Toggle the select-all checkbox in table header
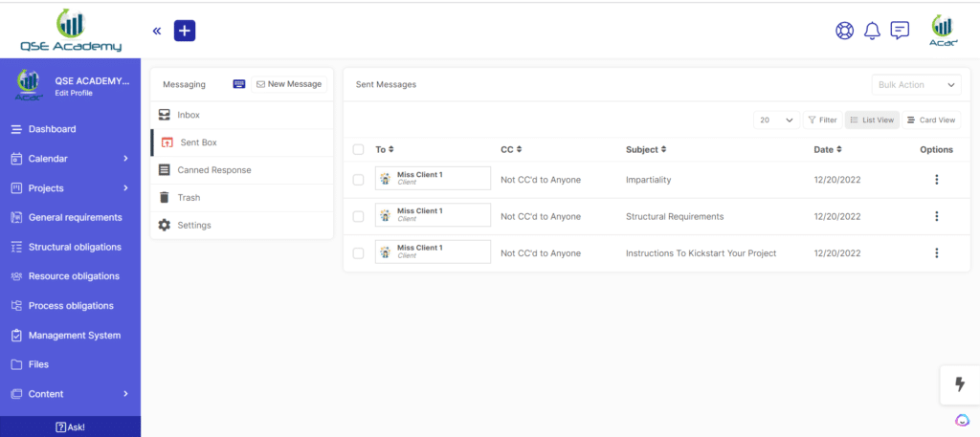The width and height of the screenshot is (980, 437). [x=358, y=150]
